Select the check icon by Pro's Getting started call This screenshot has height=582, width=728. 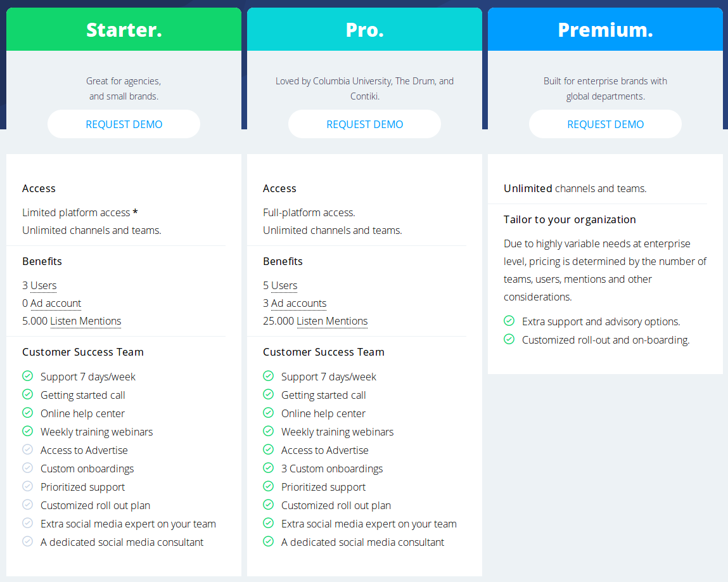[x=268, y=394]
